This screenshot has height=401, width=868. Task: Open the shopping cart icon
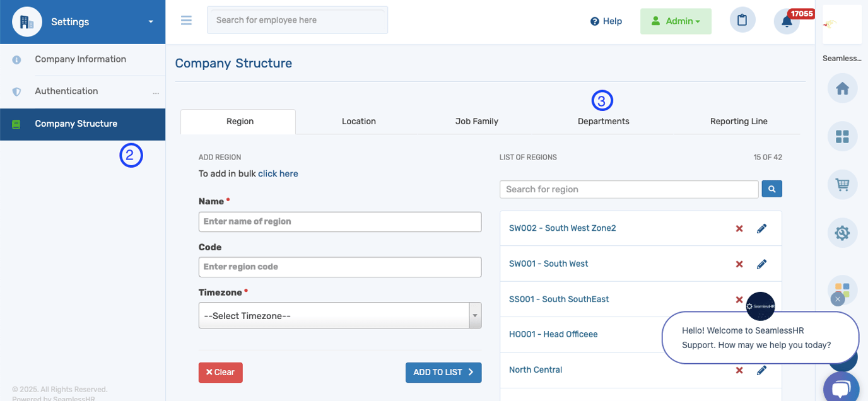[842, 185]
